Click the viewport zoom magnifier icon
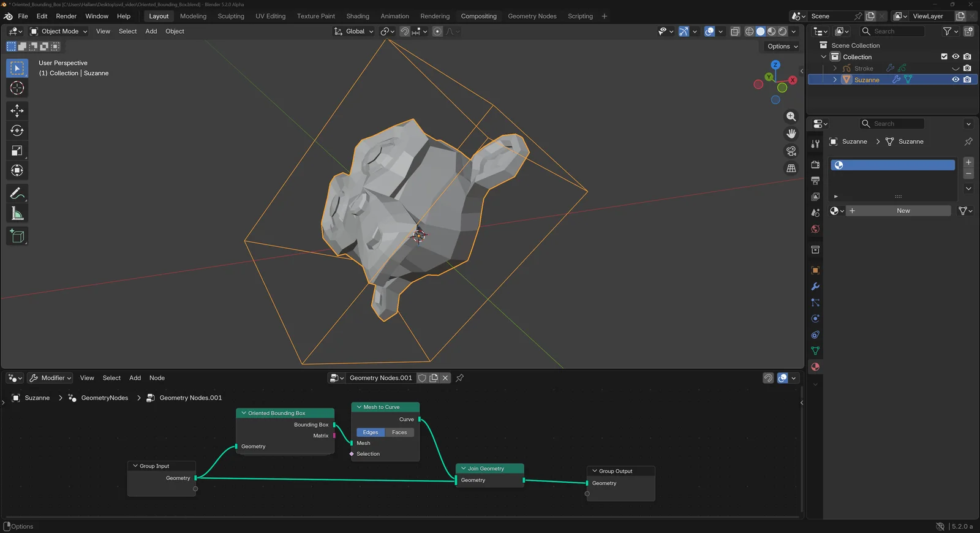 tap(791, 116)
